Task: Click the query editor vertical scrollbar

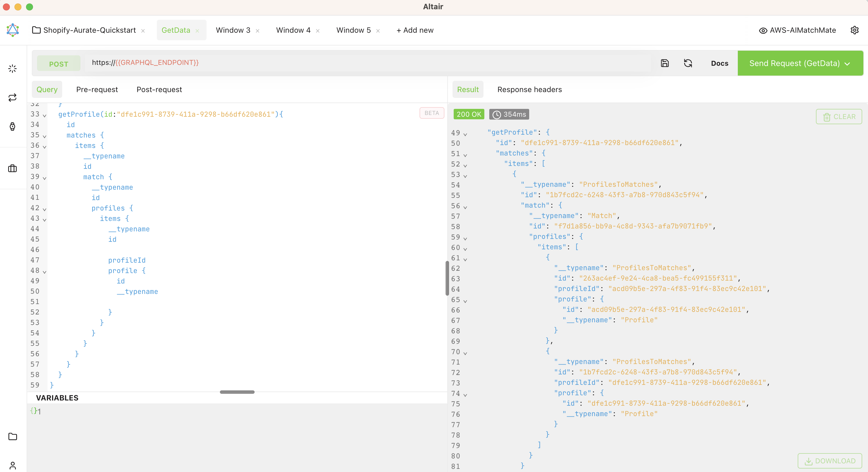Action: pos(447,278)
